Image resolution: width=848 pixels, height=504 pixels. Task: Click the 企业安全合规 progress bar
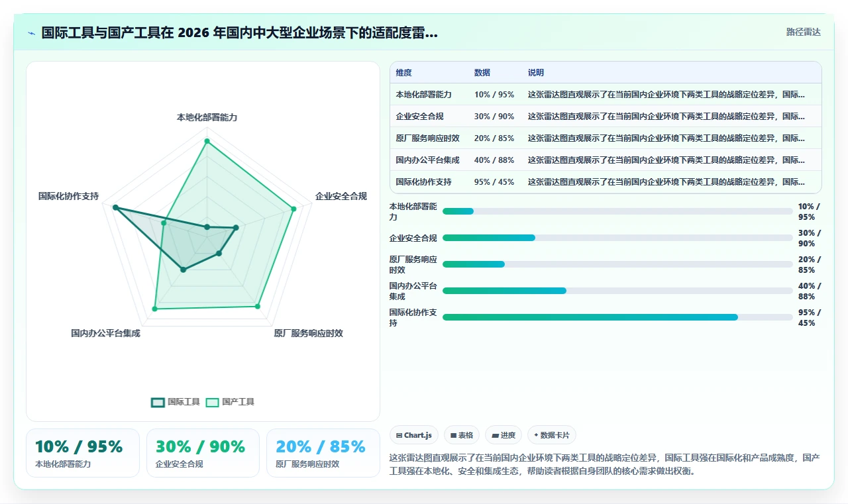(617, 238)
